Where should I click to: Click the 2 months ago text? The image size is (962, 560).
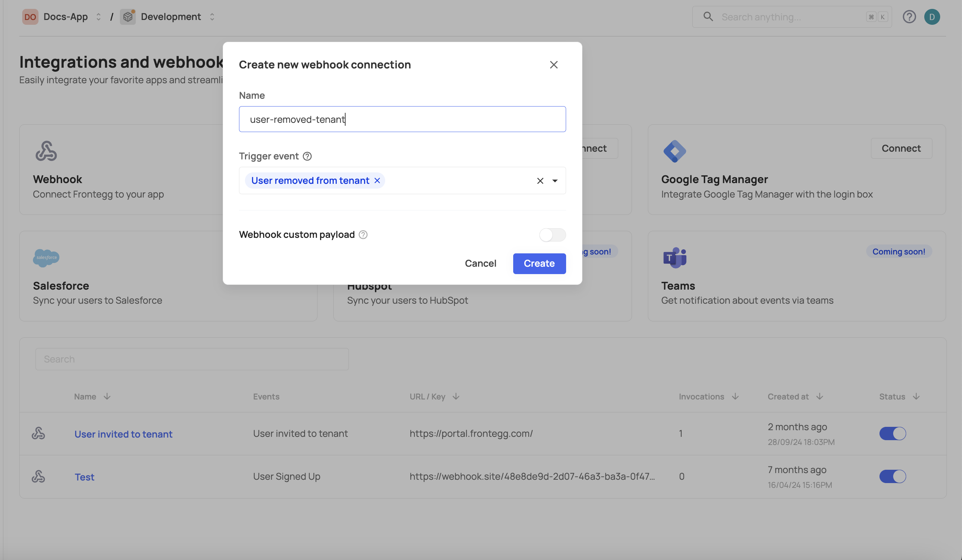tap(797, 427)
